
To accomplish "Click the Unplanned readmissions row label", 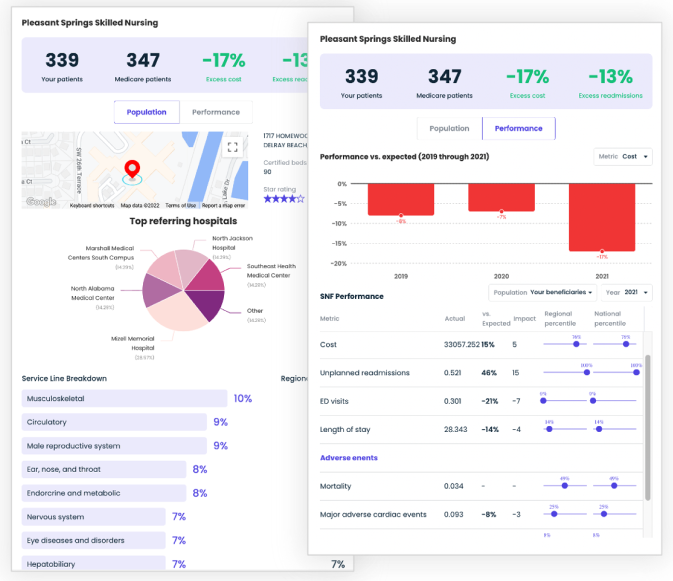I will pos(364,373).
